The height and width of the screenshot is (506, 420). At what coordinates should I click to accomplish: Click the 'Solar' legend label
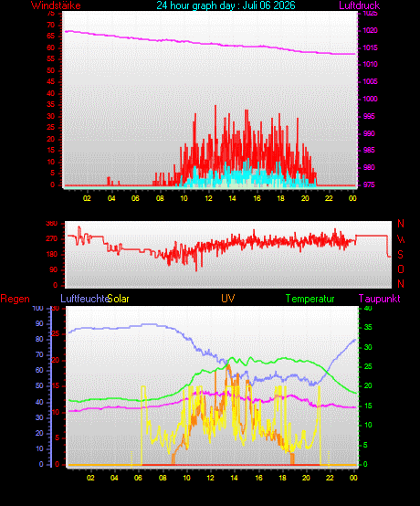click(x=118, y=299)
